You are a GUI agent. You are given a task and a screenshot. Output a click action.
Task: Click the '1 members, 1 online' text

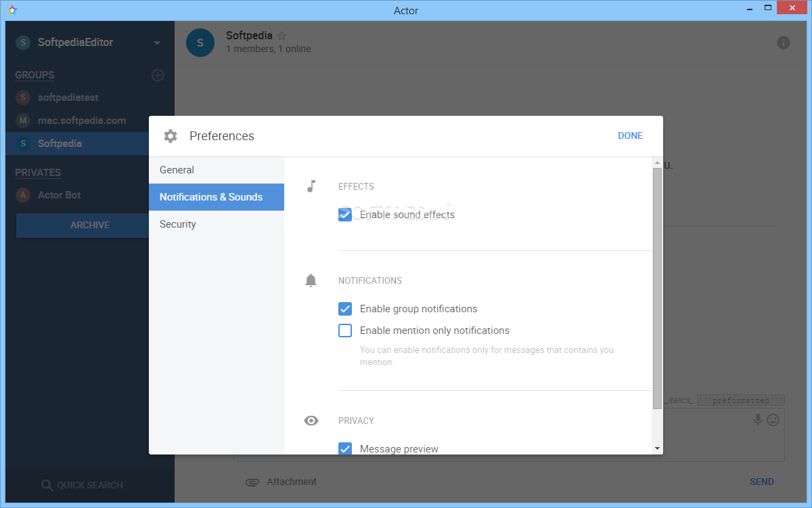coord(269,49)
